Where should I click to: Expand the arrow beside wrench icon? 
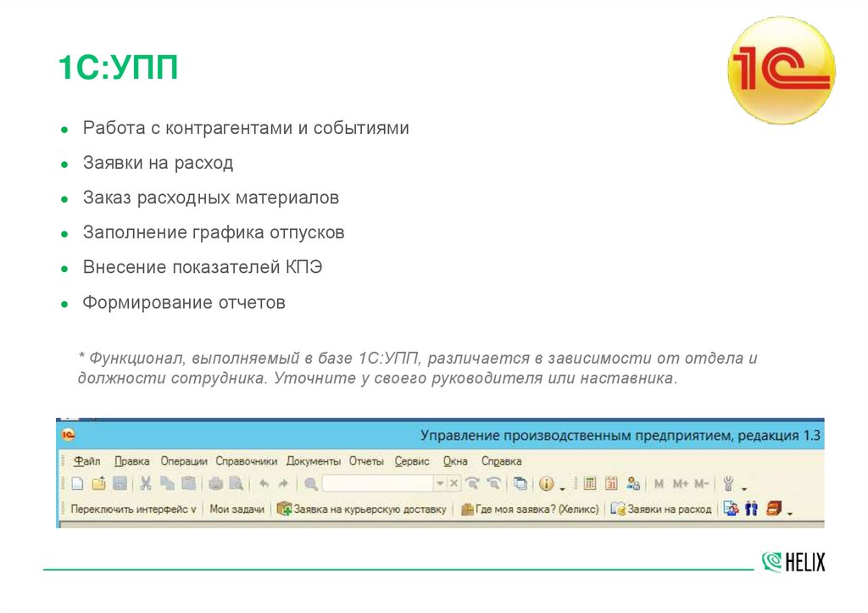pyautogui.click(x=744, y=488)
